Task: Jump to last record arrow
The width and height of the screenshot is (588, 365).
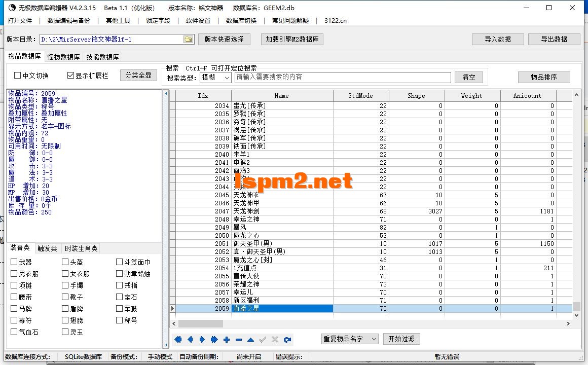Action: coord(214,340)
